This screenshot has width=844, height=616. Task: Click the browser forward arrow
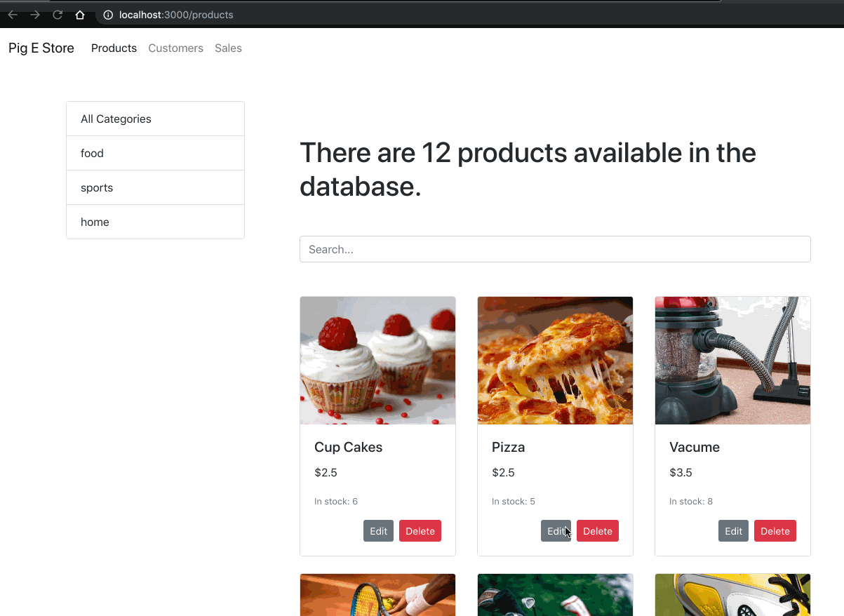click(35, 15)
